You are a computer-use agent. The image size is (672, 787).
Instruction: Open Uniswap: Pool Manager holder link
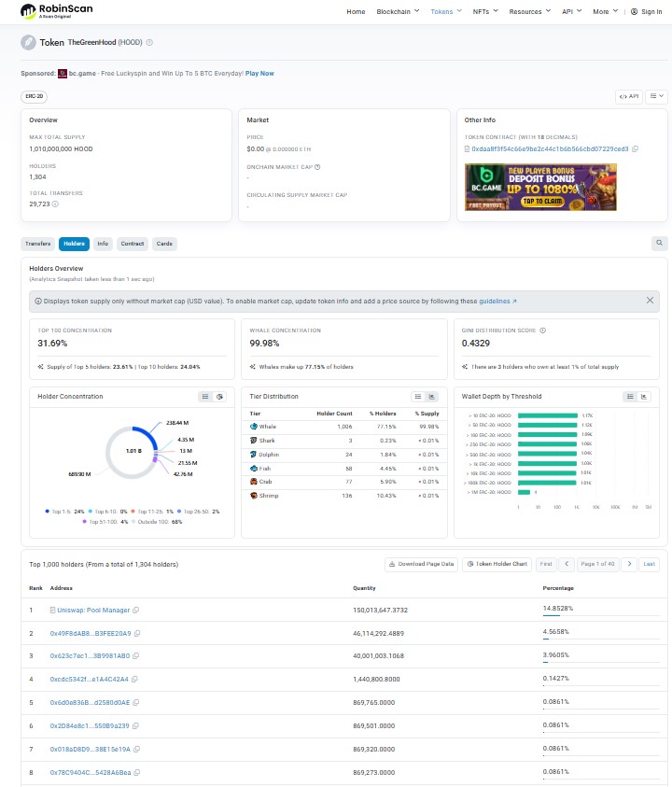tap(93, 611)
